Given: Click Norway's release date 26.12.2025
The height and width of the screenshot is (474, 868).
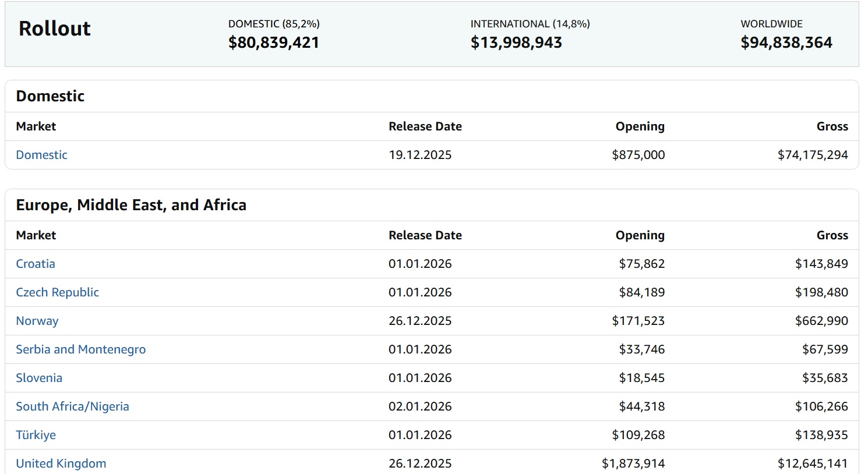Looking at the screenshot, I should click(x=420, y=321).
